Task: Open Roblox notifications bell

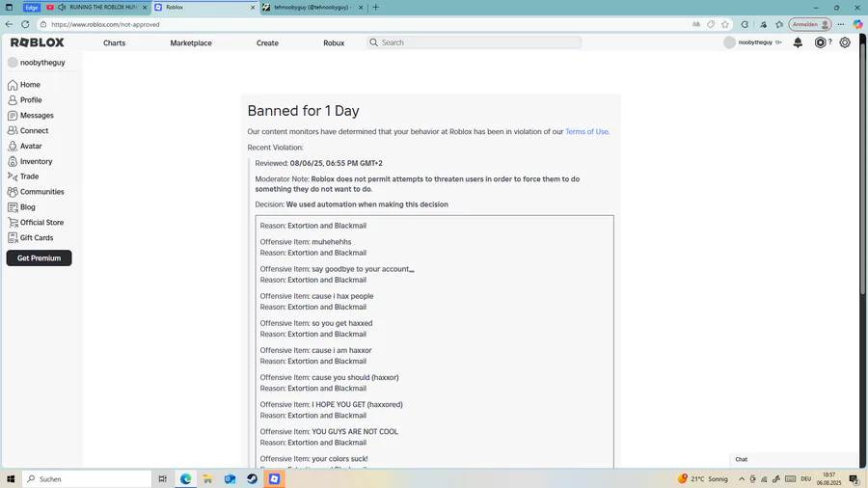Action: 798,42
